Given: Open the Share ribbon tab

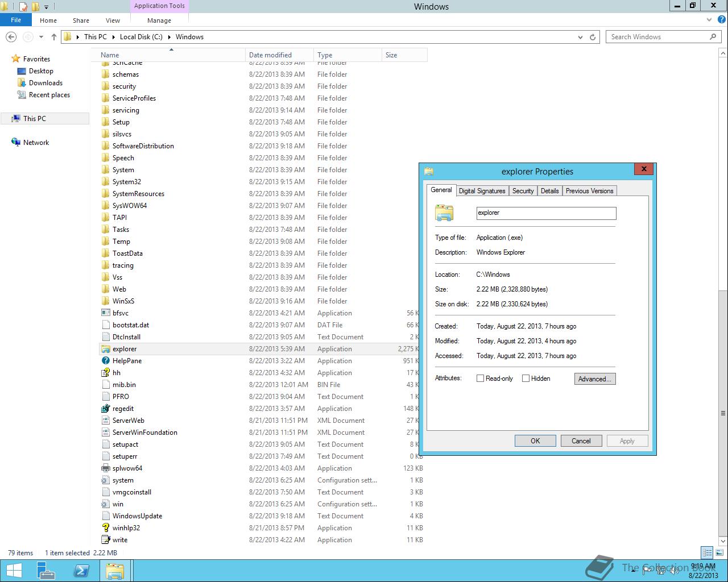Looking at the screenshot, I should coord(81,20).
